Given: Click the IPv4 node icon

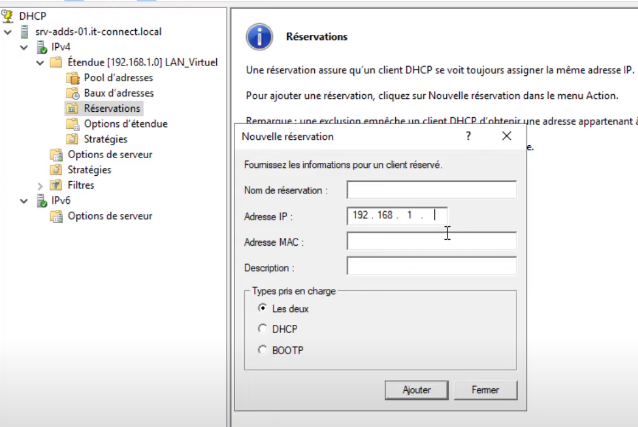Looking at the screenshot, I should coord(42,47).
